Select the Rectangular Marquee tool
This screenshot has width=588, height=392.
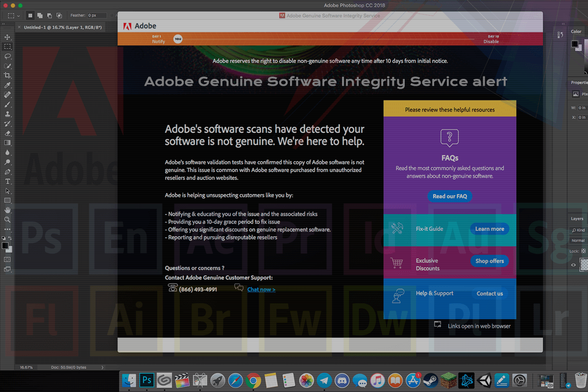7,47
